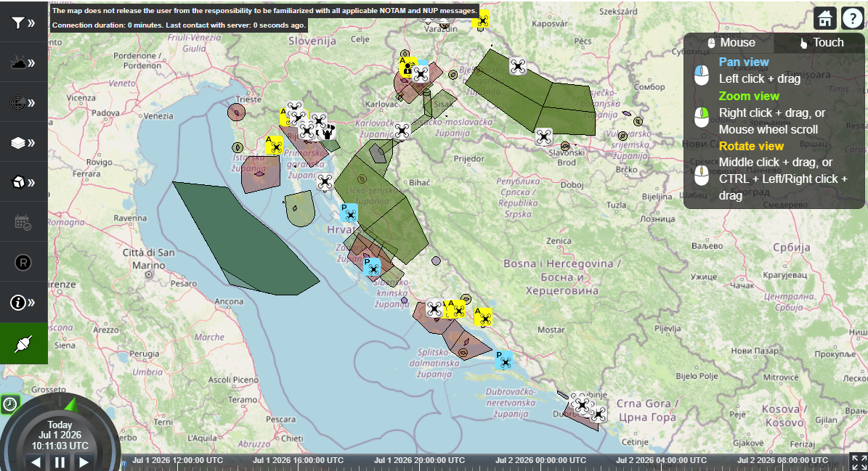Click the home view icon
The image size is (868, 471).
pos(825,18)
